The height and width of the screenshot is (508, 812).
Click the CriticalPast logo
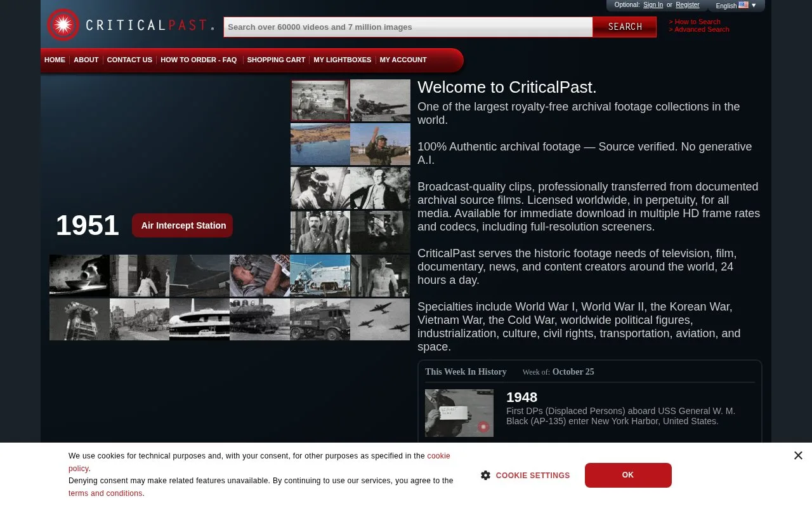tap(130, 25)
